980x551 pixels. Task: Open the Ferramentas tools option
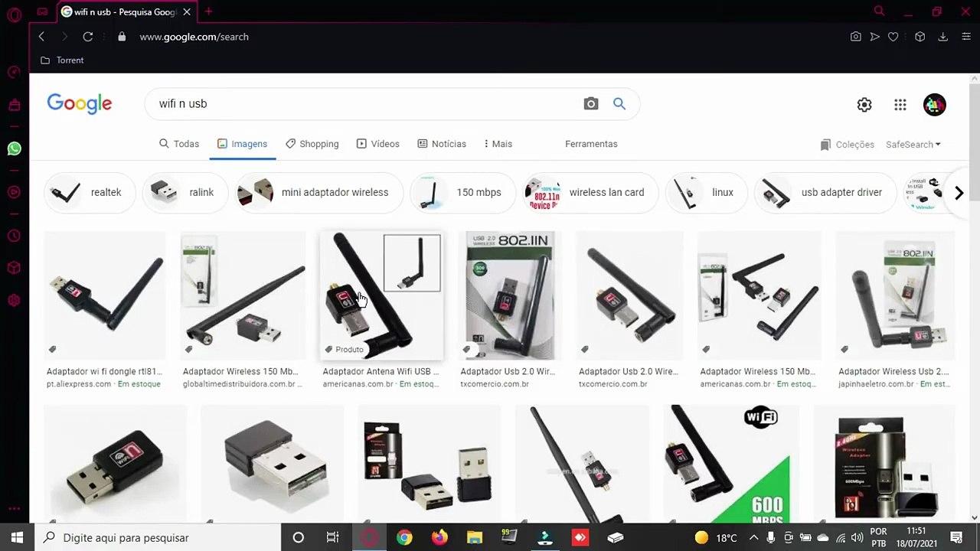pos(591,144)
